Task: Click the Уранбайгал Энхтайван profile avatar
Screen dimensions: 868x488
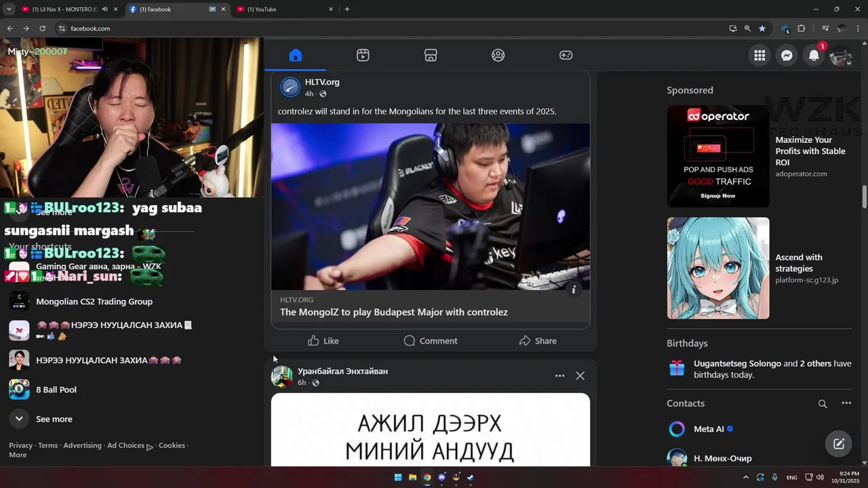Action: coord(282,376)
